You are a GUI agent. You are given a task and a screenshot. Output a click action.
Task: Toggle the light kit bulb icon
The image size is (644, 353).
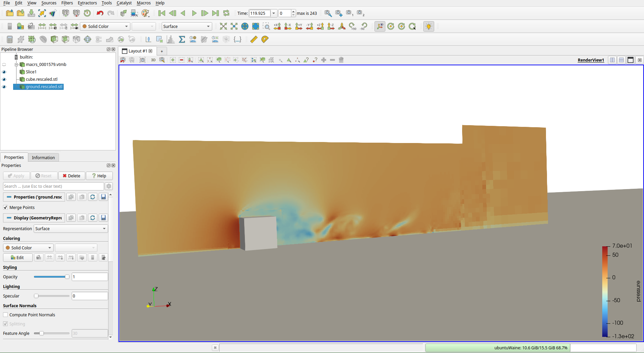pyautogui.click(x=428, y=26)
